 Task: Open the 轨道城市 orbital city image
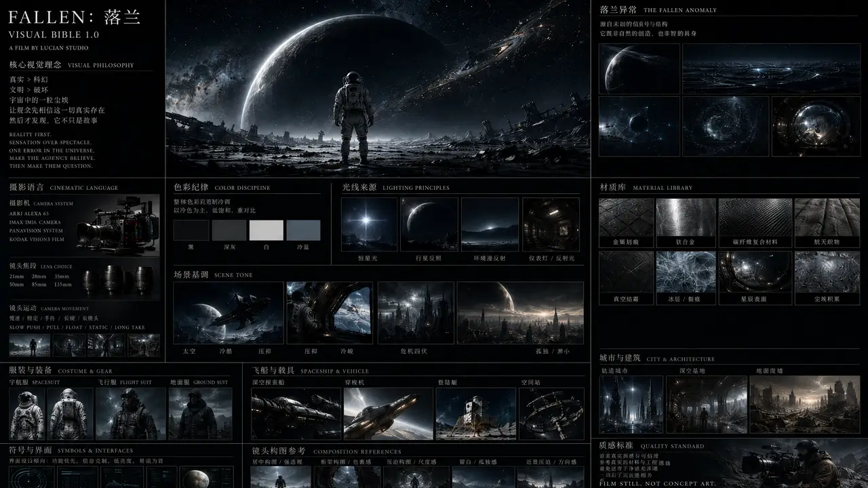coord(631,405)
